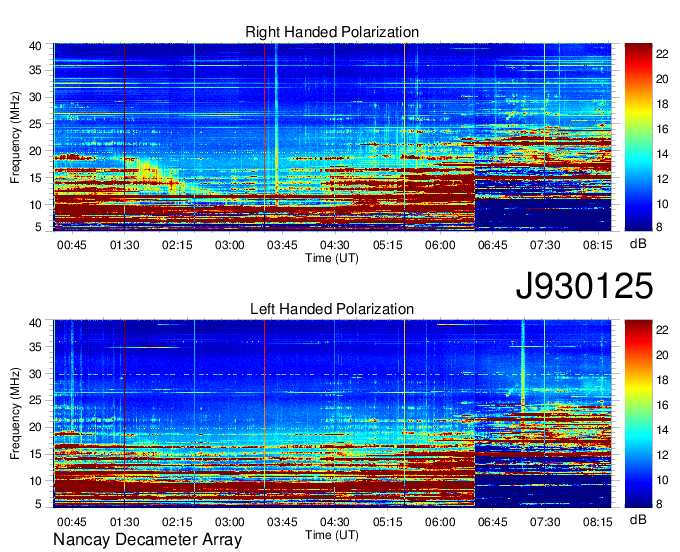The image size is (680, 552).
Task: Click 20 MHz frequency tick of Right Handed plot
Action: [35, 151]
